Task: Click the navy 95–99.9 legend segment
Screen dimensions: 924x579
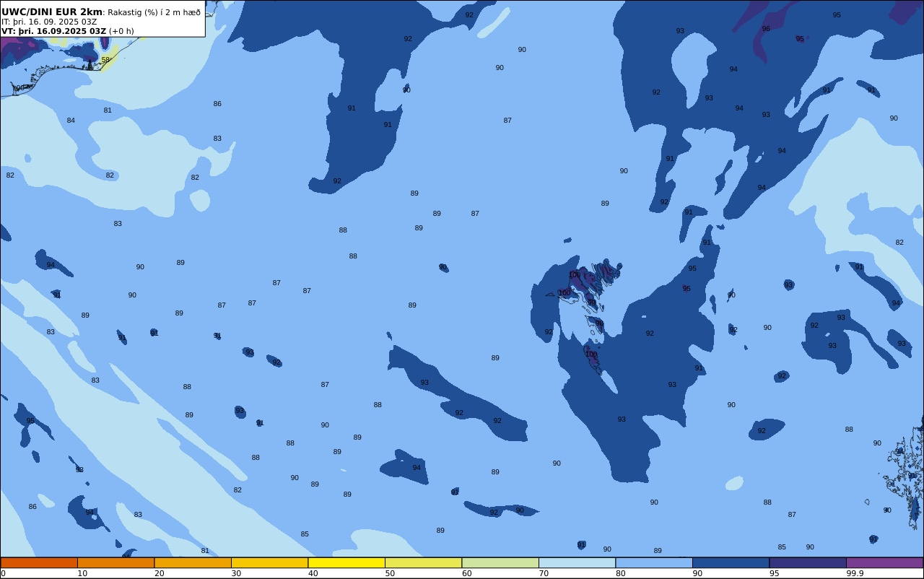Action: (808, 562)
